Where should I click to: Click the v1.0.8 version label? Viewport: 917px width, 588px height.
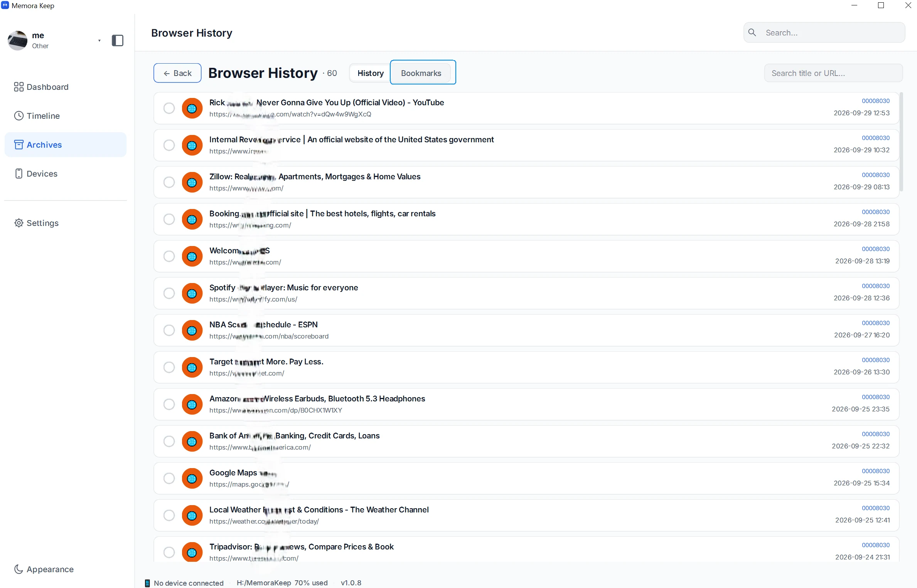coord(351,583)
